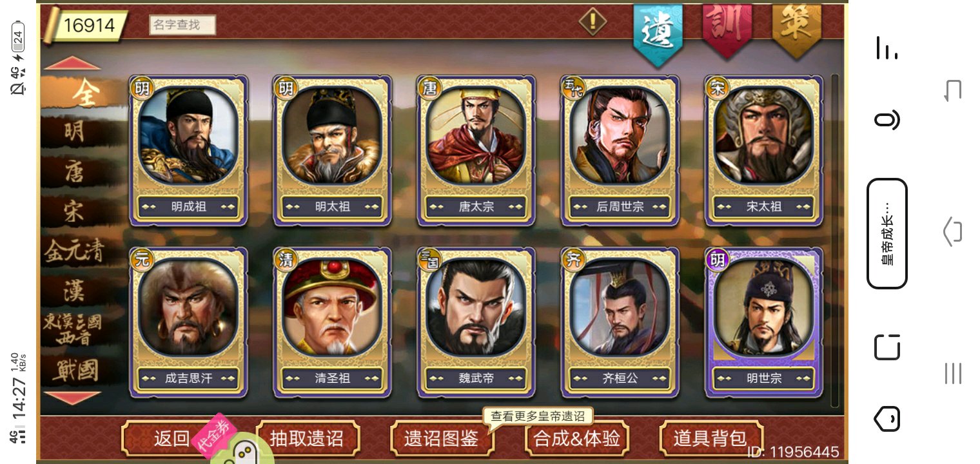Tap the 明 dynasty badge on 明成祖 card
The height and width of the screenshot is (464, 980).
pos(141,88)
